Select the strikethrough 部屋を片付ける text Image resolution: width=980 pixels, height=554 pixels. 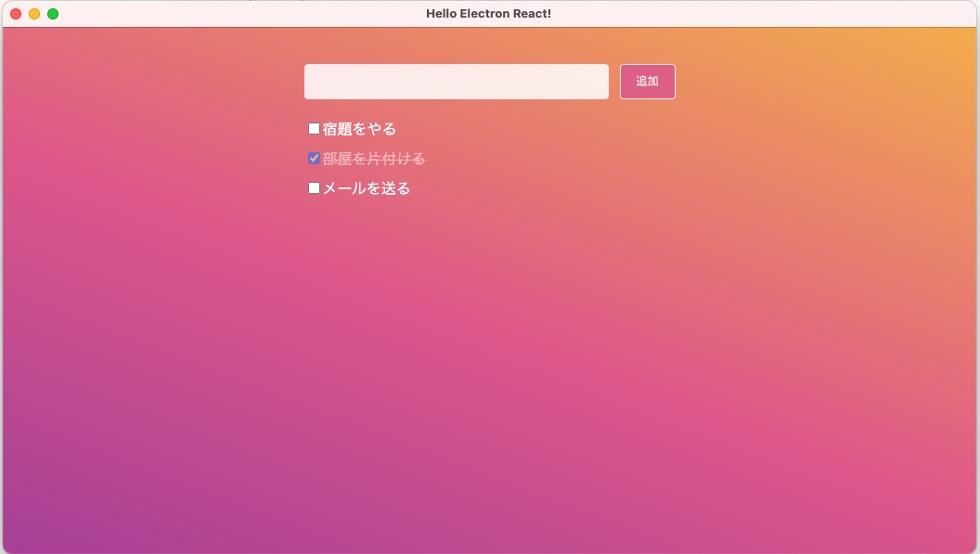click(x=373, y=158)
